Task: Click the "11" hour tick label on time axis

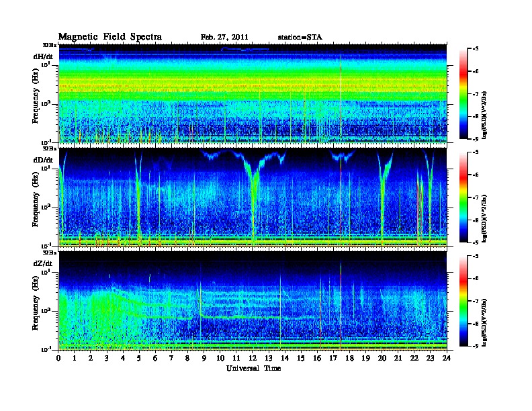Action: [236, 358]
